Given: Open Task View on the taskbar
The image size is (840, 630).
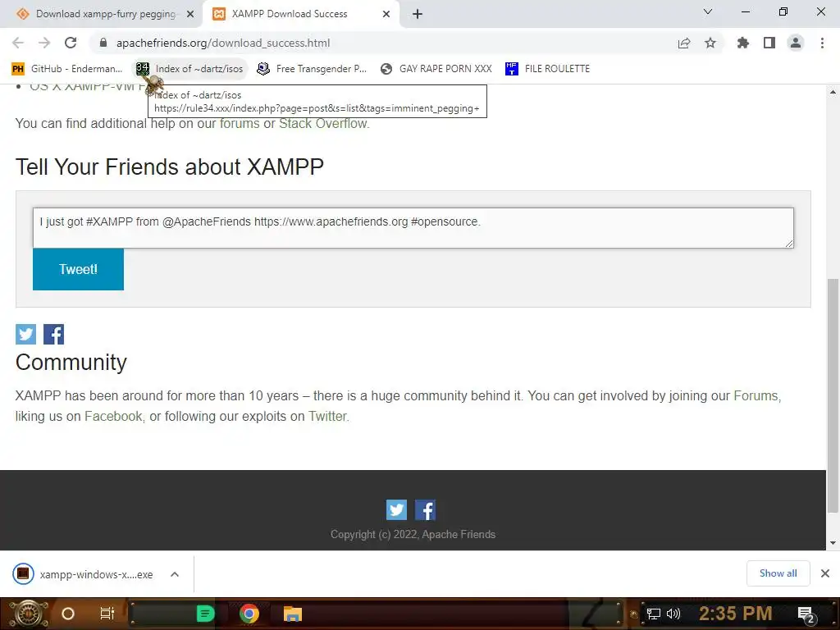Looking at the screenshot, I should coord(107,614).
